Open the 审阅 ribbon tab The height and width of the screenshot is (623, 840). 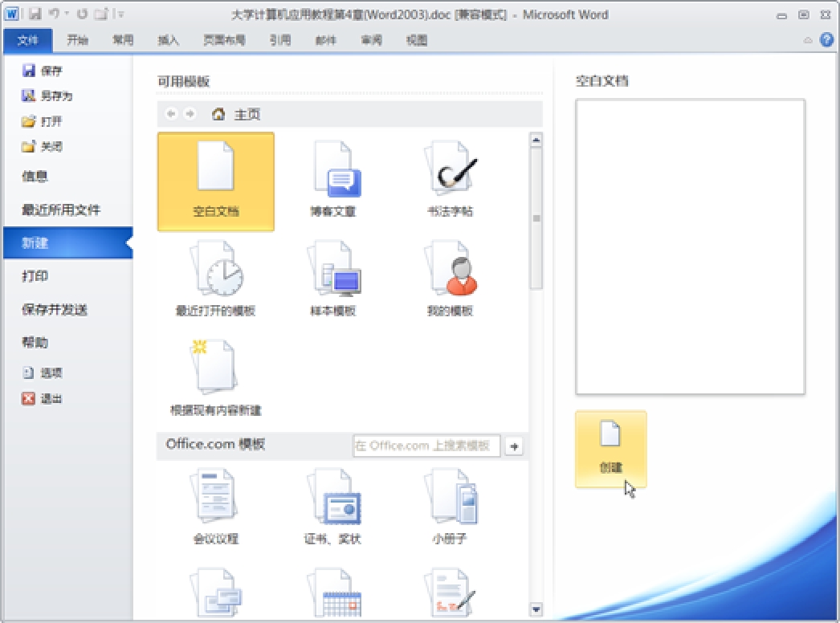click(x=371, y=40)
